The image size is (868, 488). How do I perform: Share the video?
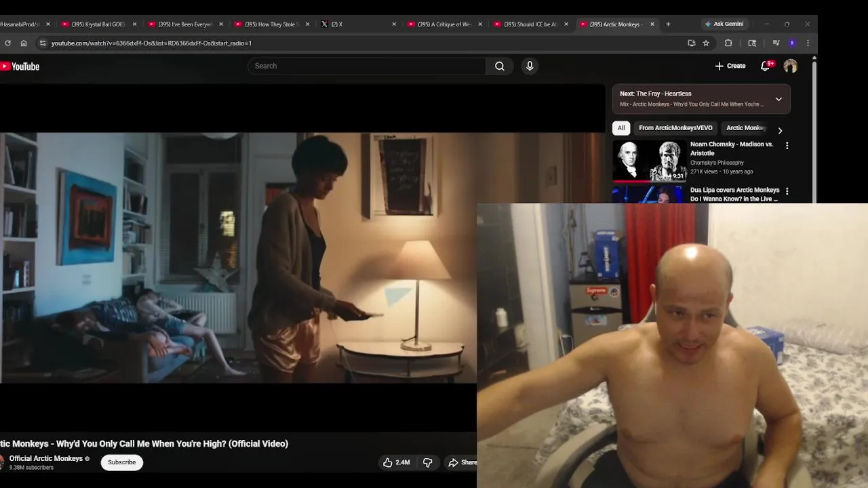(462, 462)
